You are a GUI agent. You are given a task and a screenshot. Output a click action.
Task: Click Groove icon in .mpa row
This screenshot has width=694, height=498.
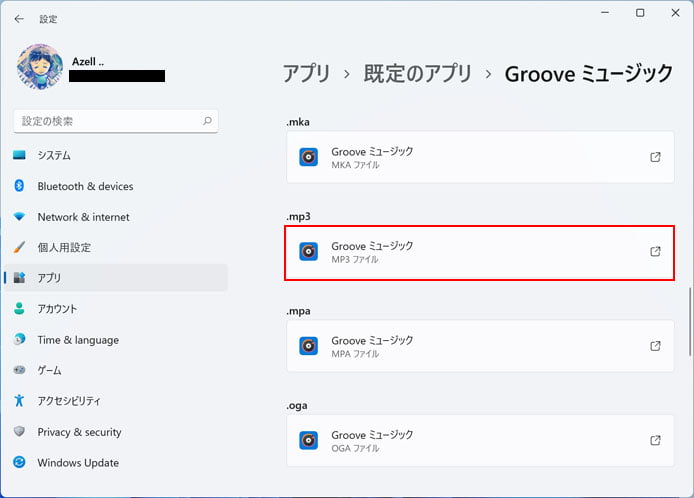click(x=308, y=346)
